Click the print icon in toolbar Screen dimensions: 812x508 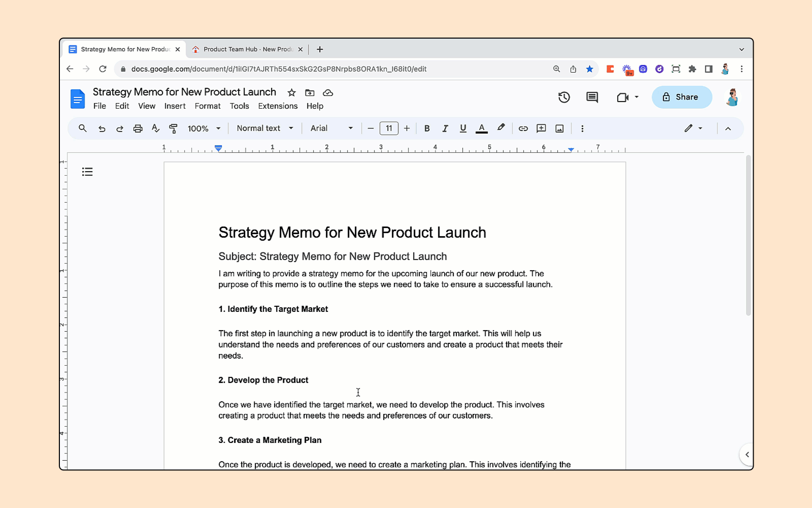coord(138,129)
